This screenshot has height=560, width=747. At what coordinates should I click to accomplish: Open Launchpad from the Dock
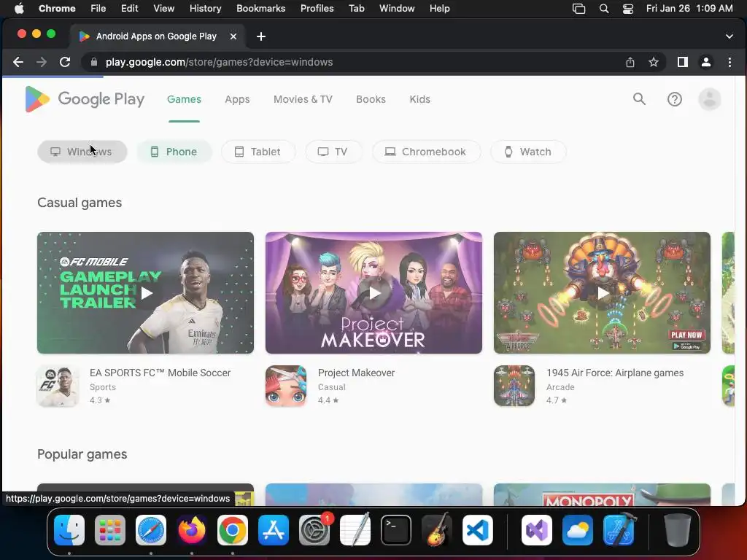[x=110, y=529]
